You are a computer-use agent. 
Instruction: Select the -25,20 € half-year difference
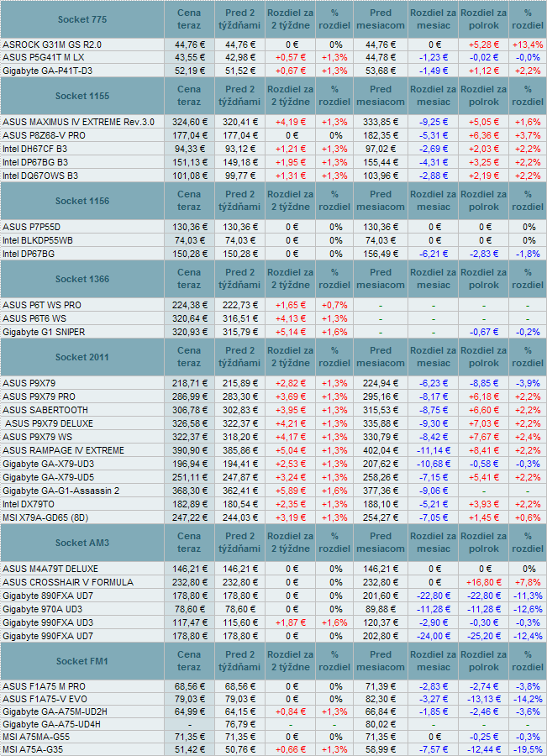[484, 637]
